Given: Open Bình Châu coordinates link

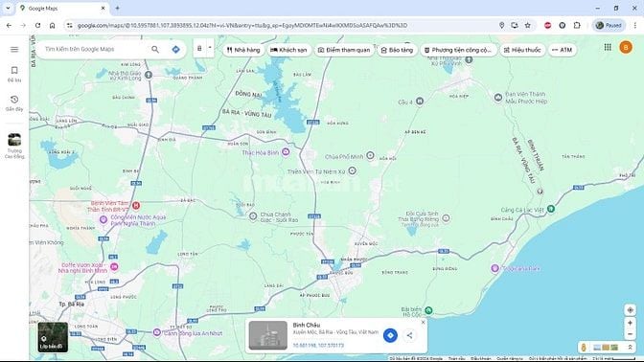Looking at the screenshot, I should (318, 346).
